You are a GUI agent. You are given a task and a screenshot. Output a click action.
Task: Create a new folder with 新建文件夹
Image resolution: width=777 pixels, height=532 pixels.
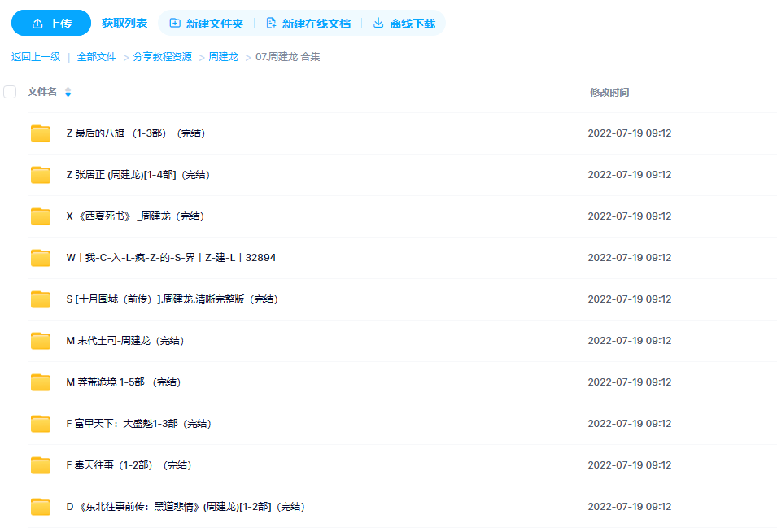click(x=207, y=24)
